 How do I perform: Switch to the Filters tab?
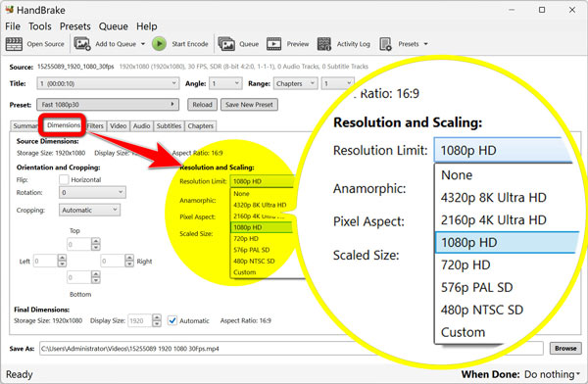pyautogui.click(x=95, y=126)
